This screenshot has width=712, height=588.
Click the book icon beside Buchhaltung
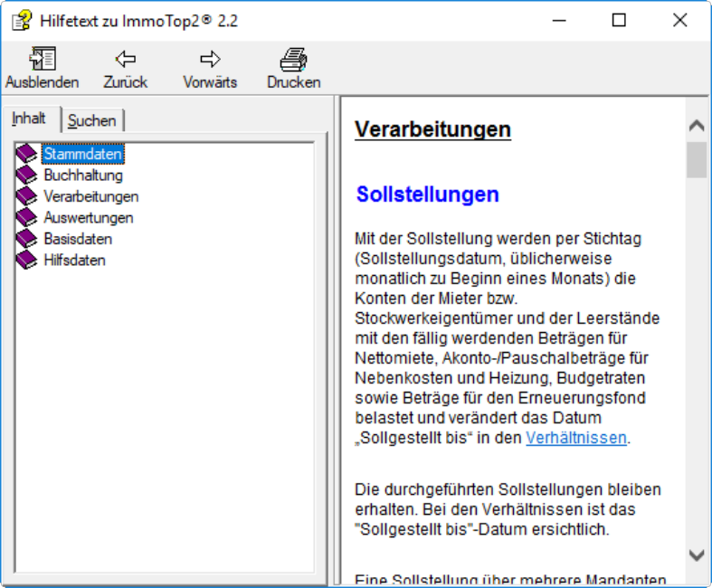coord(27,175)
